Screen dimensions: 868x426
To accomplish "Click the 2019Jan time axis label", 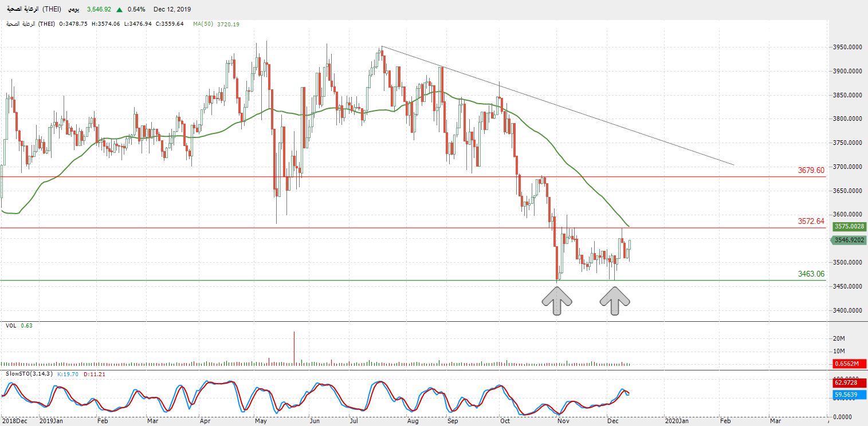I will click(51, 421).
